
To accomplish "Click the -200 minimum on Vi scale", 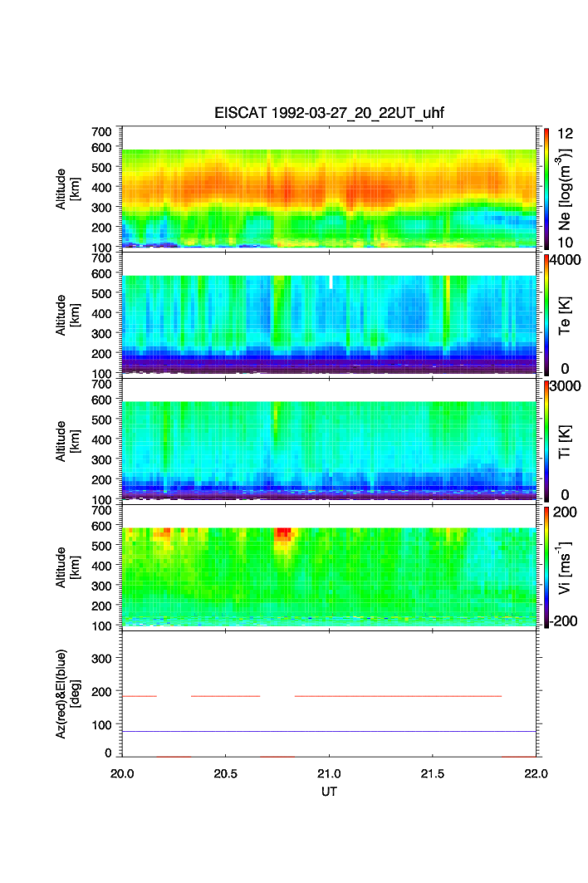I will click(564, 621).
